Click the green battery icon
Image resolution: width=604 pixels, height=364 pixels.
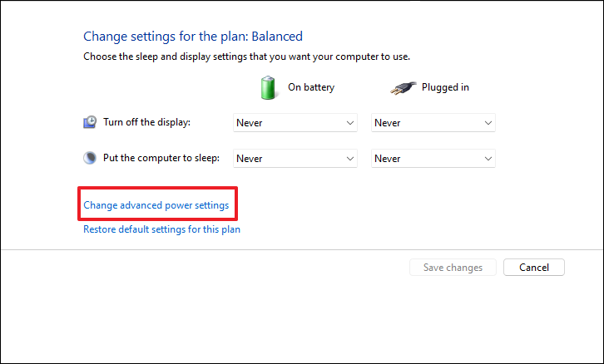pyautogui.click(x=268, y=88)
